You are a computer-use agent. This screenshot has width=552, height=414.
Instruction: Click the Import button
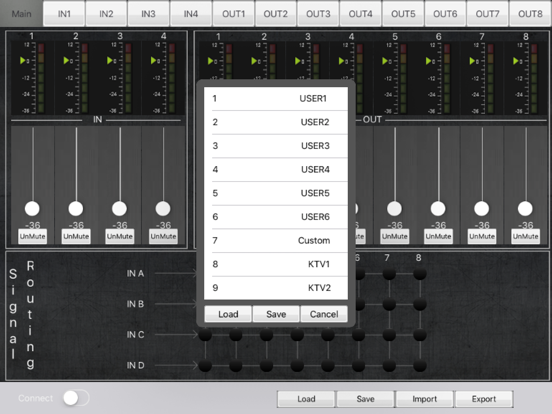click(x=425, y=399)
